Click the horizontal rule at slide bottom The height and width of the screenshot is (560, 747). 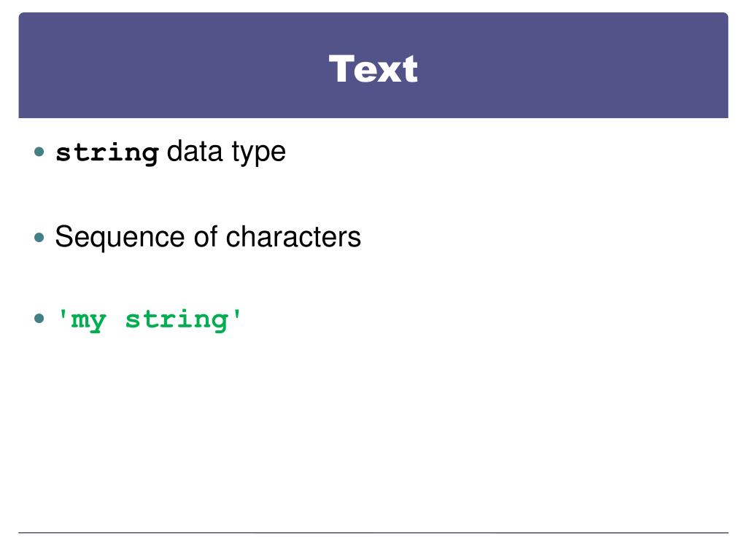373,532
